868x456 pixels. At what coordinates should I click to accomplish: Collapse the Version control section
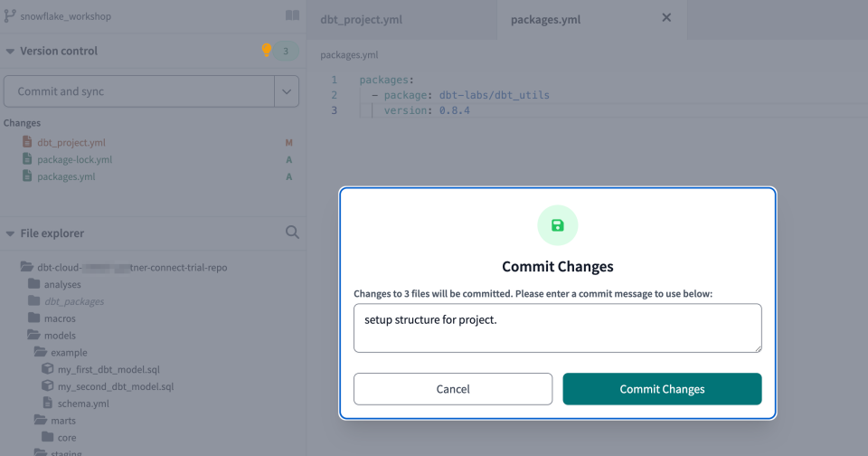coord(10,52)
